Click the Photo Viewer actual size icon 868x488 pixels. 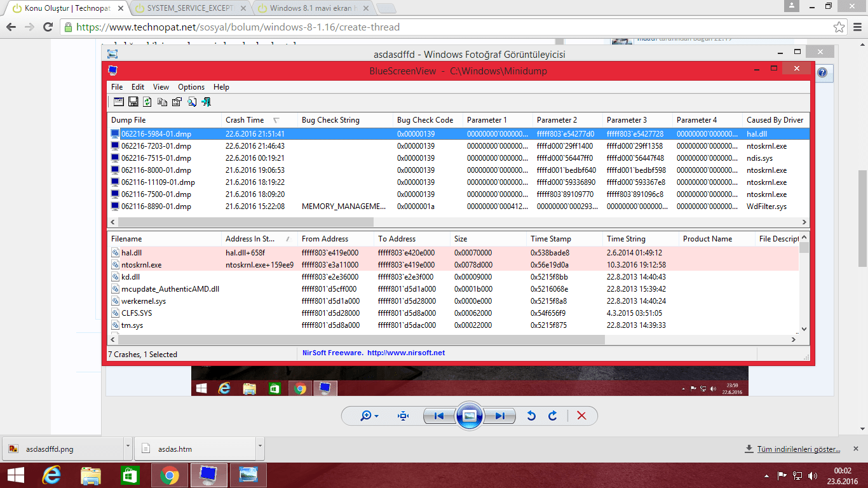pyautogui.click(x=403, y=416)
